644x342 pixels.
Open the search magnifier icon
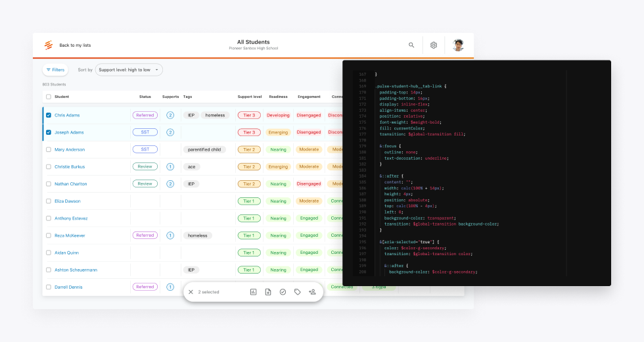(411, 45)
